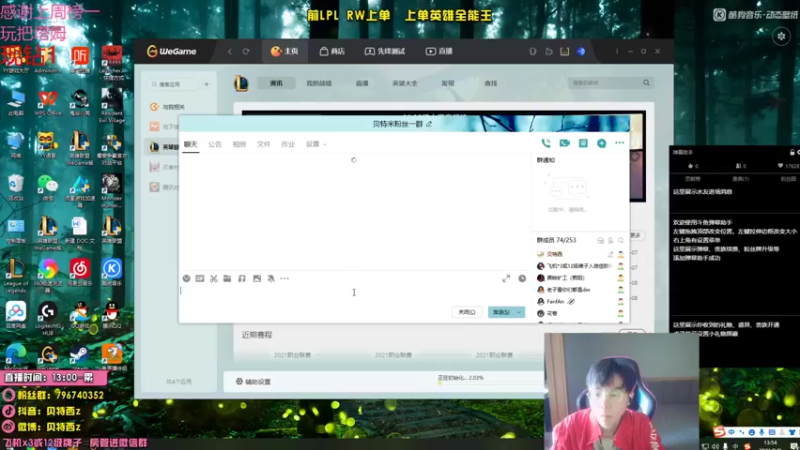Open the folder send-file icon in chat toolbar
Image resolution: width=800 pixels, height=450 pixels.
(227, 278)
